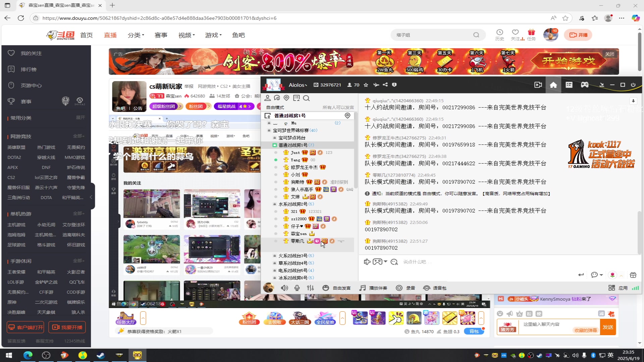Open Douyu 任务 gift icon in header
This screenshot has width=644, height=362.
tap(531, 35)
